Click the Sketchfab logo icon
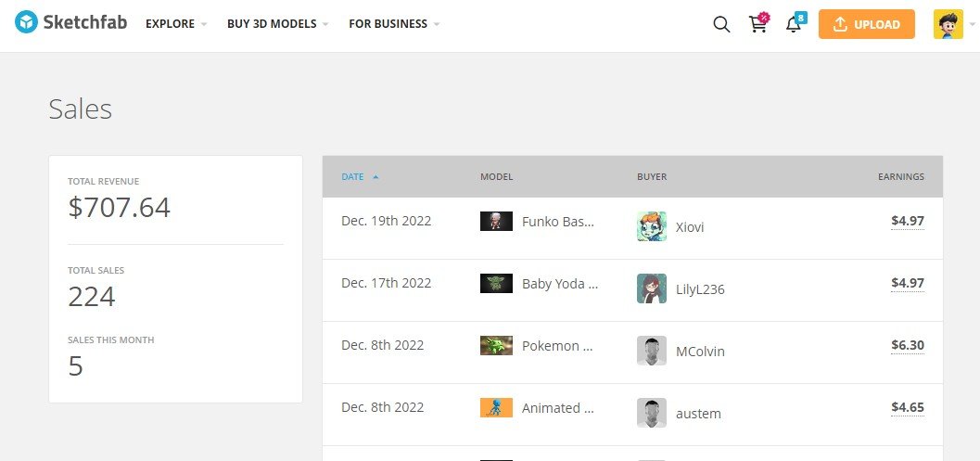The image size is (980, 461). tap(26, 23)
